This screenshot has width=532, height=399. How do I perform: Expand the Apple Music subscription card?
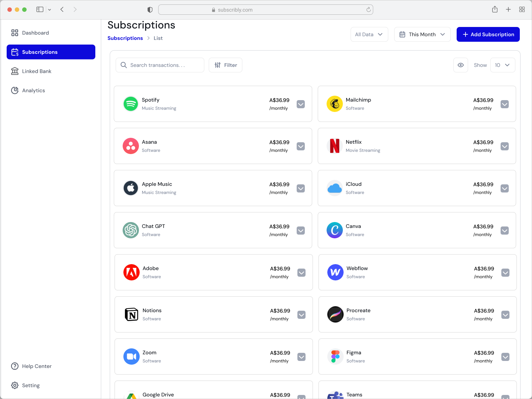(x=301, y=188)
